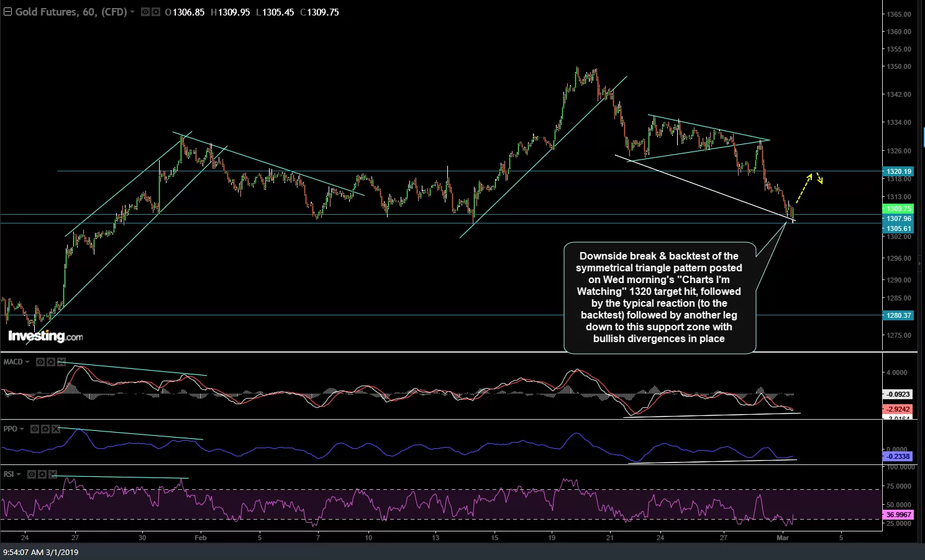This screenshot has width=925, height=560.
Task: Click the 19 date on time axis
Action: [x=552, y=538]
